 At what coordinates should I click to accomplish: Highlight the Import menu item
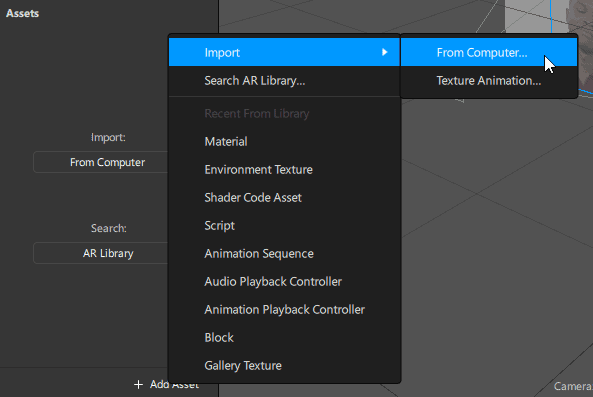point(284,52)
